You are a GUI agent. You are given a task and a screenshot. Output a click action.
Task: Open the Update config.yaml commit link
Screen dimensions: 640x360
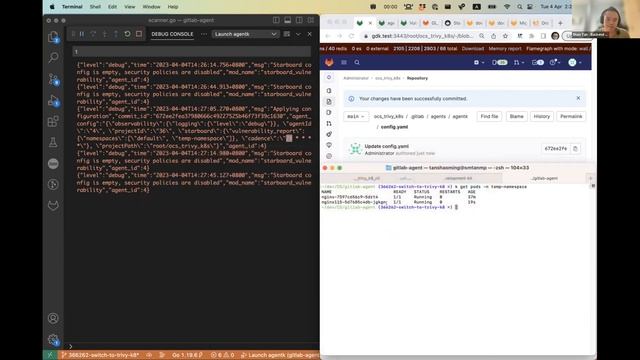pos(387,146)
